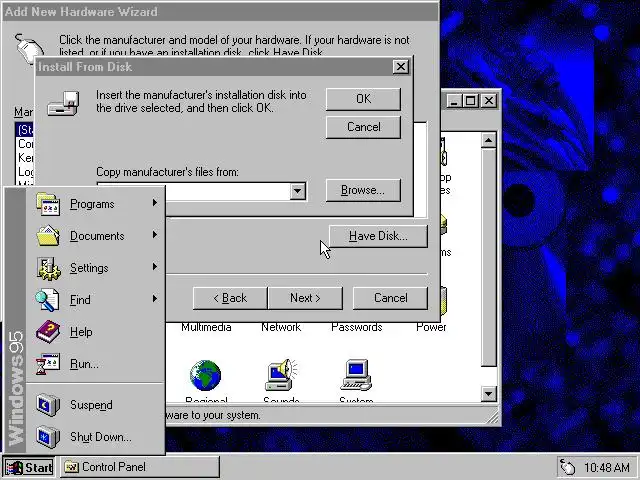Close the Install From Disk dialog
The width and height of the screenshot is (640, 480).
[x=400, y=67]
